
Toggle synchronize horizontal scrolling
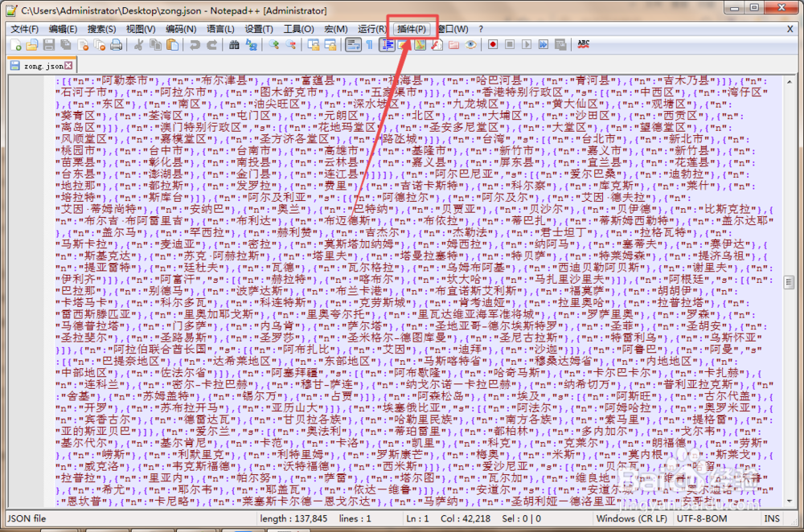pyautogui.click(x=330, y=45)
